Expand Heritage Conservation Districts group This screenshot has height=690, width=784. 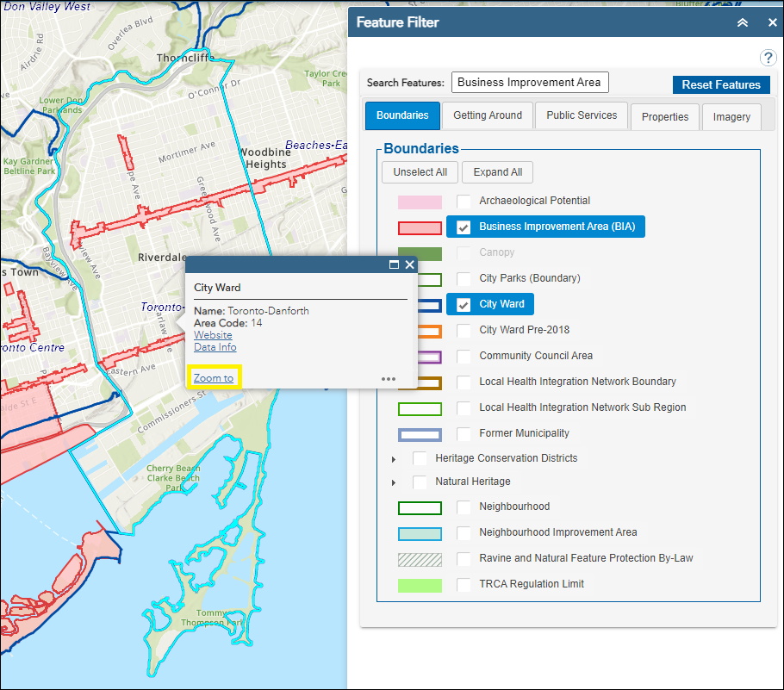tap(395, 459)
